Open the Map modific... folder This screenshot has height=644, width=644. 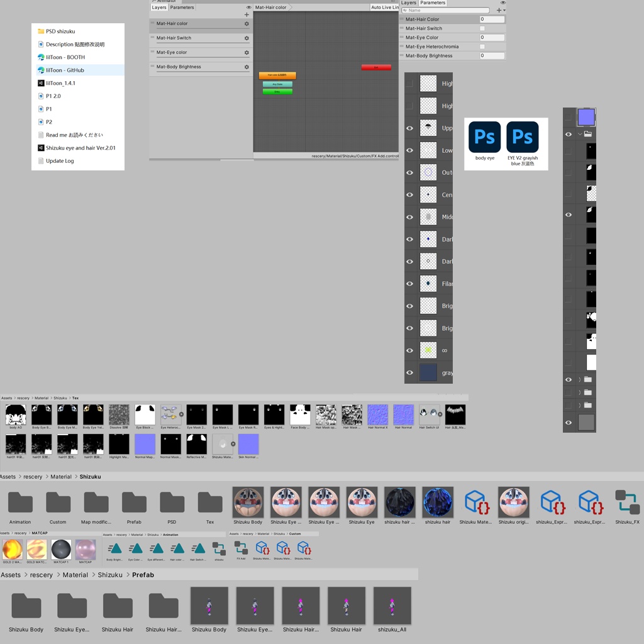(x=96, y=502)
